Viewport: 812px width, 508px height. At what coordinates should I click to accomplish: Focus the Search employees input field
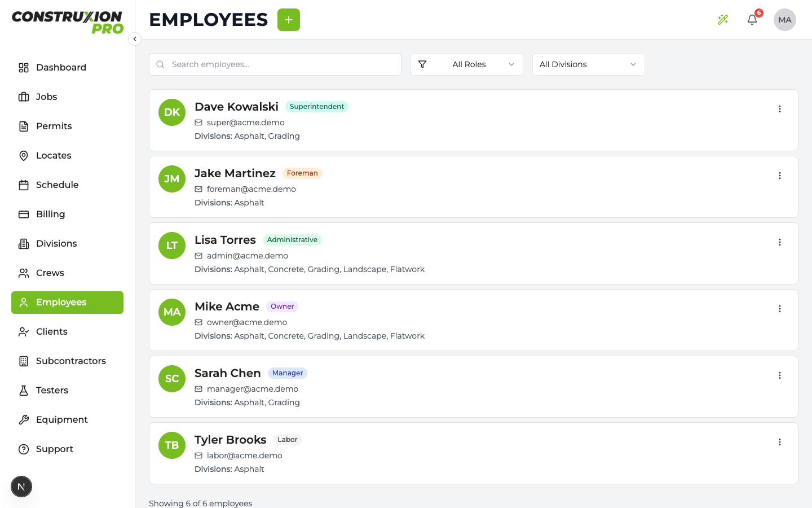point(275,64)
